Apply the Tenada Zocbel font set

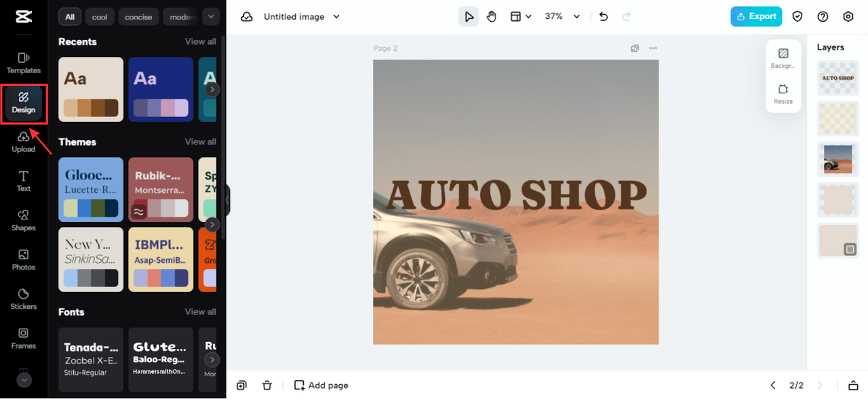(91, 360)
